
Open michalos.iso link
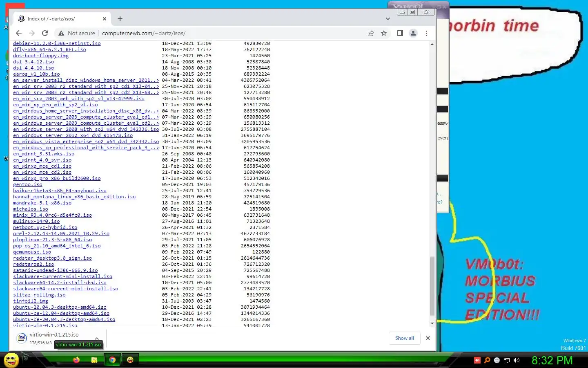(x=31, y=209)
